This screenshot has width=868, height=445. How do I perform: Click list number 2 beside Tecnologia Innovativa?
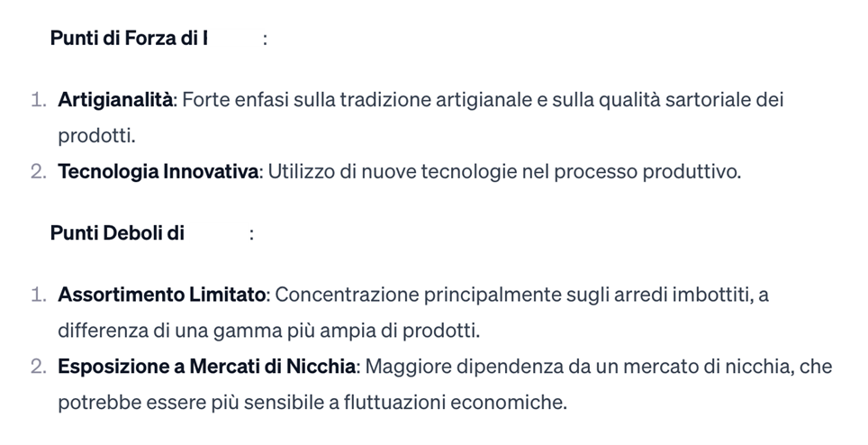pyautogui.click(x=39, y=172)
